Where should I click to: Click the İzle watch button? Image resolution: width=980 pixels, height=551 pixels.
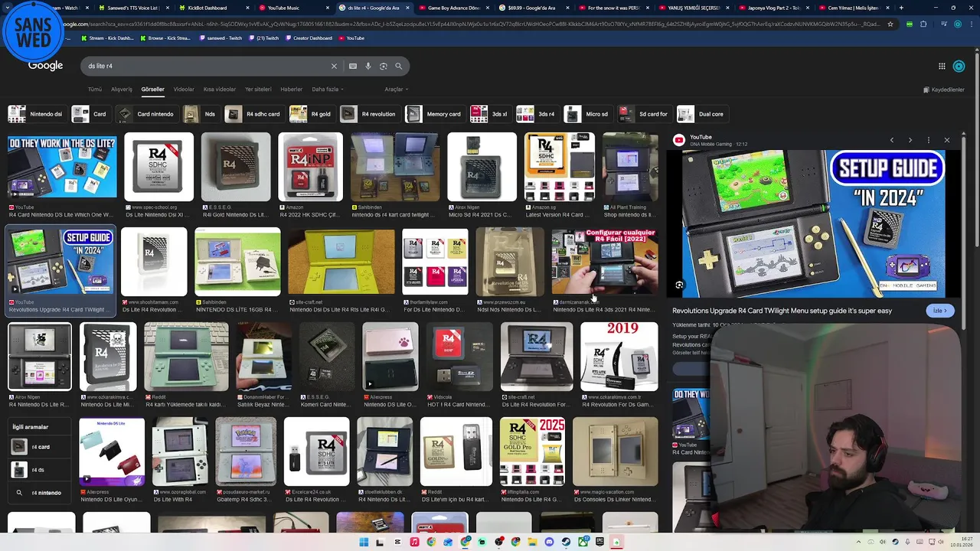(939, 311)
